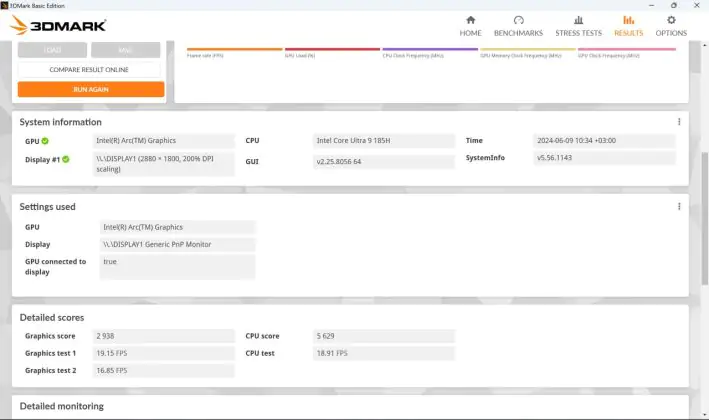Click System information GPU value Intel Arc Graphics
This screenshot has width=709, height=420.
click(x=164, y=141)
